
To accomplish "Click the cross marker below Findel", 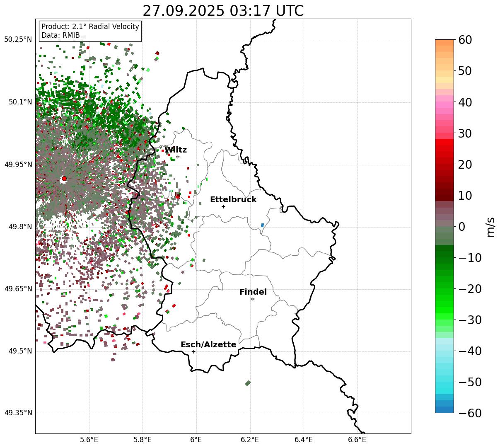I will tap(253, 299).
